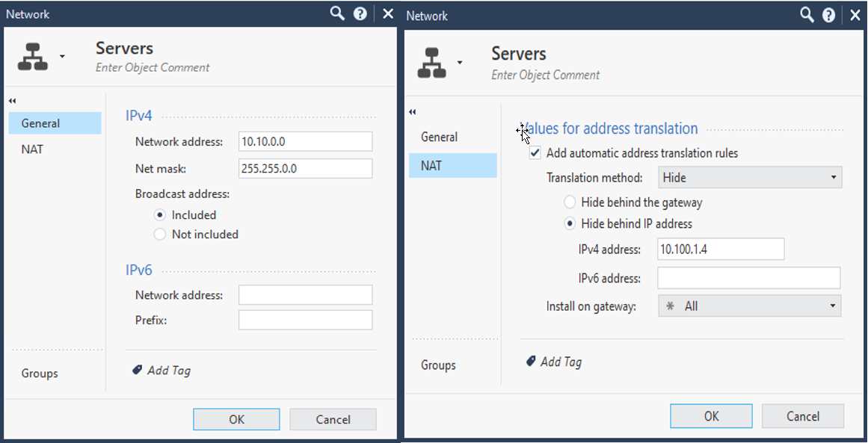The width and height of the screenshot is (868, 443).
Task: Click the search icon in right Network window
Action: (807, 15)
